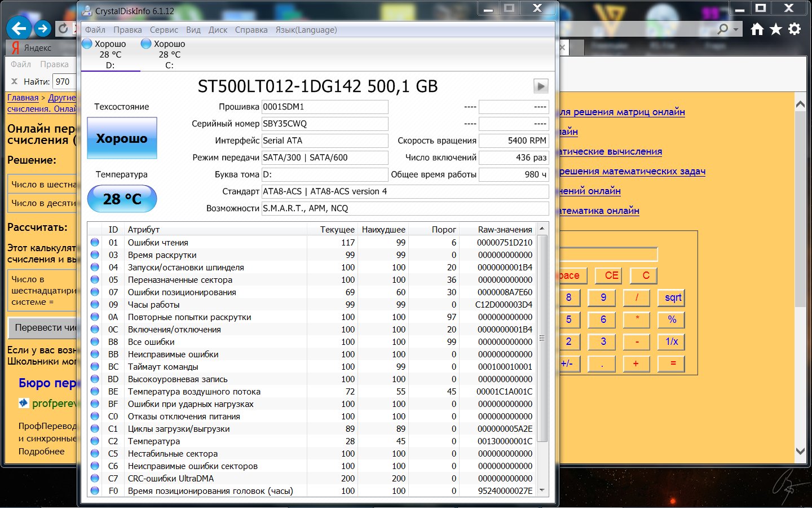Click the Порог column header
The height and width of the screenshot is (508, 812).
click(x=434, y=229)
